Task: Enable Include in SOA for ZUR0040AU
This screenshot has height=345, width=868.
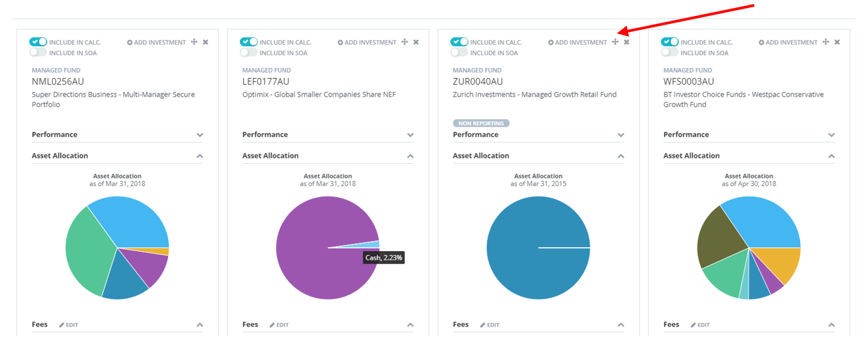Action: 459,52
